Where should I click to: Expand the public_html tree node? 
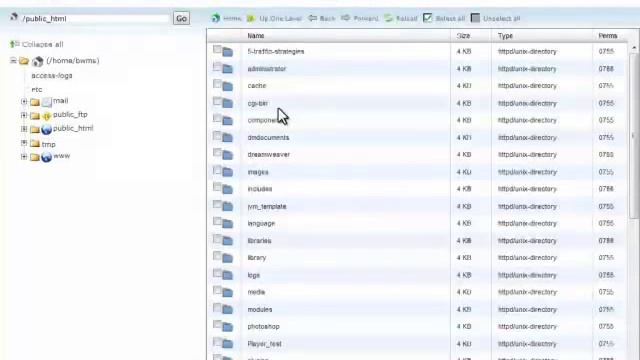(x=24, y=129)
